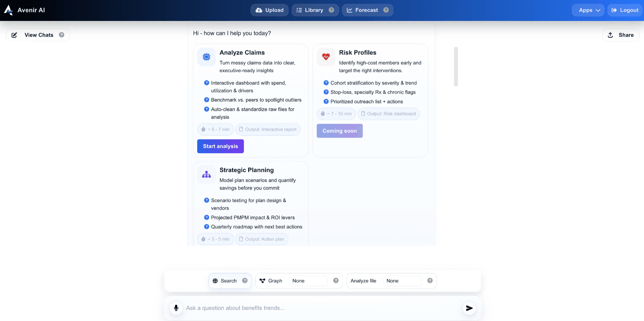Expand the Apps menu
Viewport: 644px width, 321px height.
(589, 10)
